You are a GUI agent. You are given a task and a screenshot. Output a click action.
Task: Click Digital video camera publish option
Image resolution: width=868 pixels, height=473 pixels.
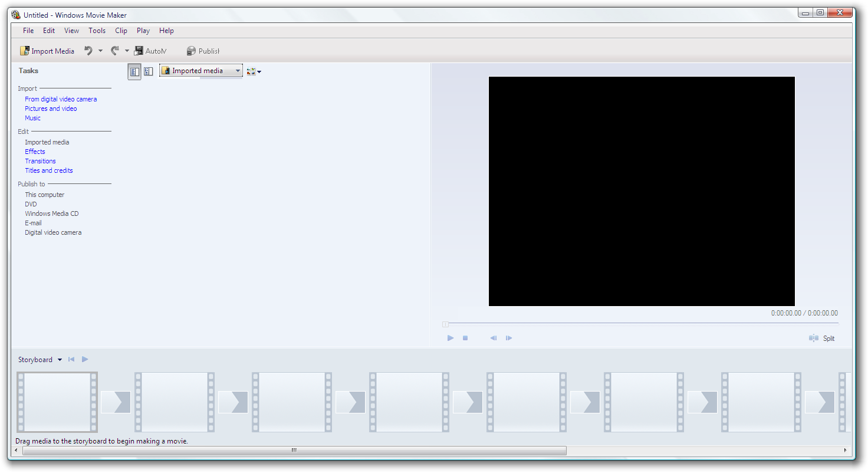pyautogui.click(x=53, y=232)
